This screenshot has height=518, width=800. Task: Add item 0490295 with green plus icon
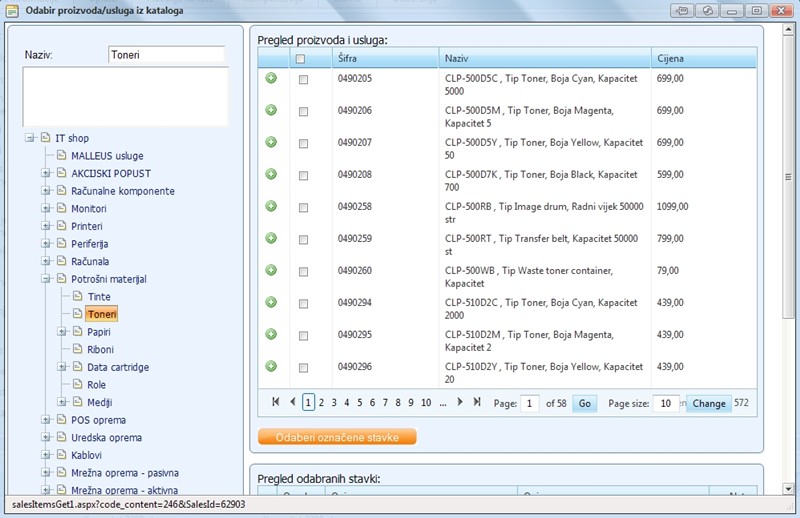click(271, 334)
